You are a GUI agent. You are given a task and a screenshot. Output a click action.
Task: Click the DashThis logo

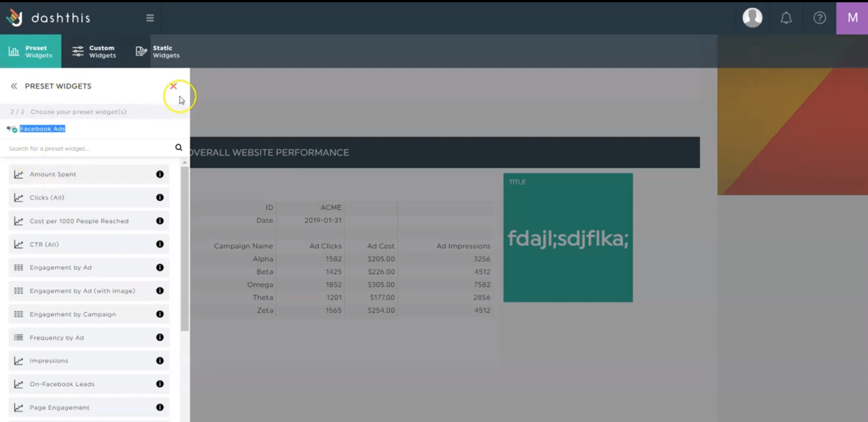[x=48, y=18]
